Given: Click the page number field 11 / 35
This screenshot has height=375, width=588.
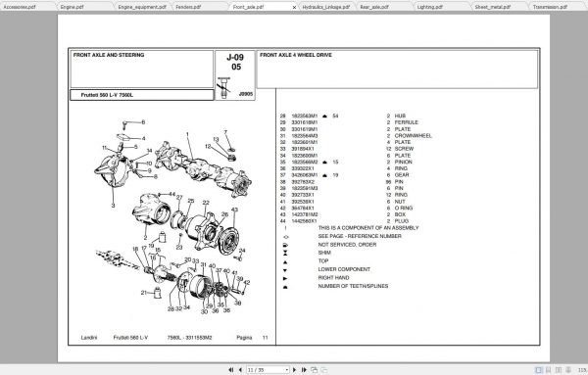Looking at the screenshot, I should tap(266, 370).
